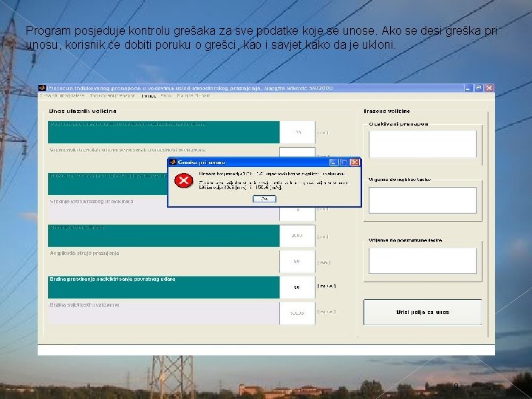Minimize the main program window

pos(468,88)
